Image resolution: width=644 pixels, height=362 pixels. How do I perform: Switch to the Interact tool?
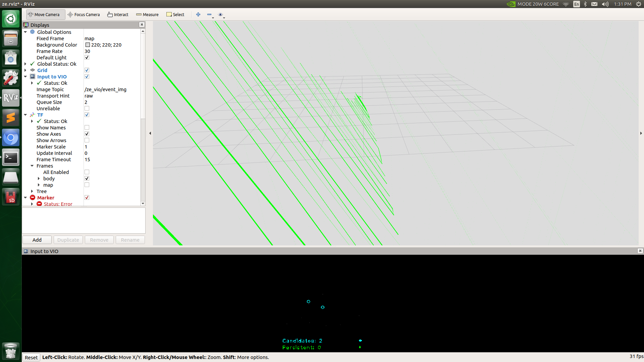click(118, 14)
